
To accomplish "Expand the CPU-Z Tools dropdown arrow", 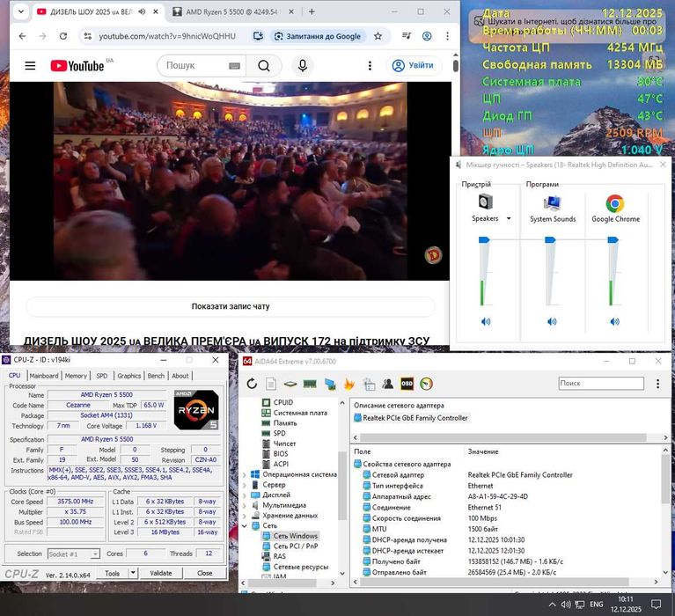I will point(134,573).
